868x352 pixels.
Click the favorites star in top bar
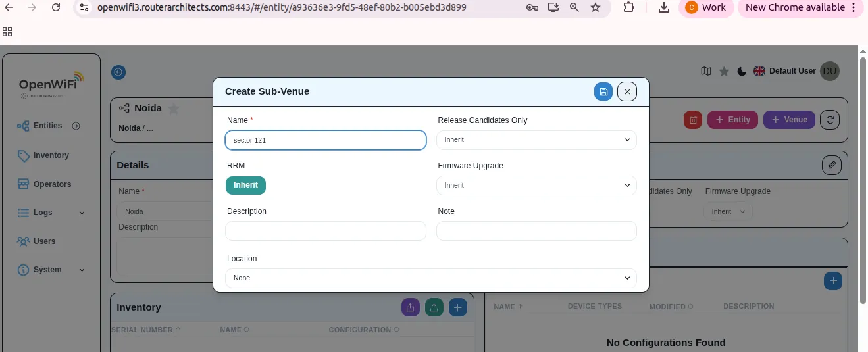(x=724, y=71)
